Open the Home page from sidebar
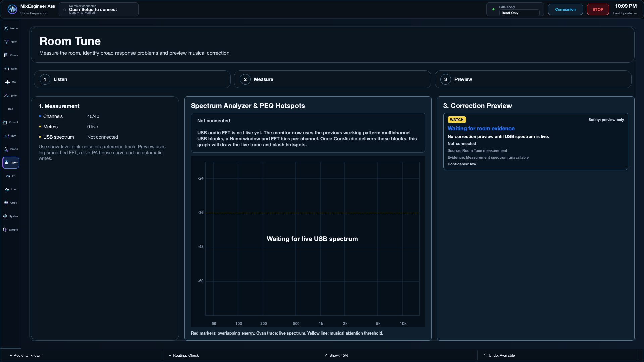The height and width of the screenshot is (362, 644). click(11, 28)
